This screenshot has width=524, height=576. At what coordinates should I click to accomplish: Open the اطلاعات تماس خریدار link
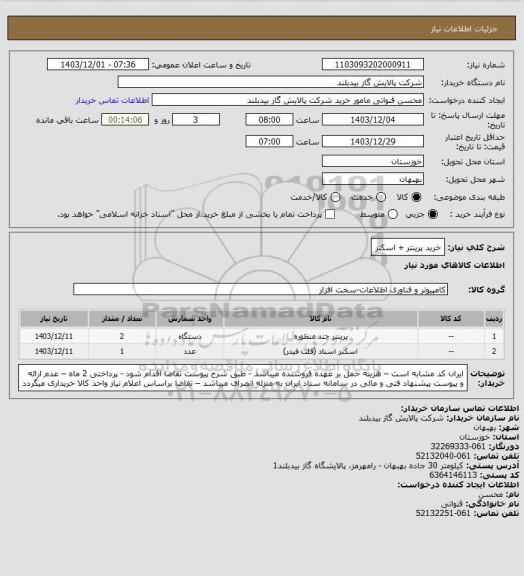pos(112,100)
